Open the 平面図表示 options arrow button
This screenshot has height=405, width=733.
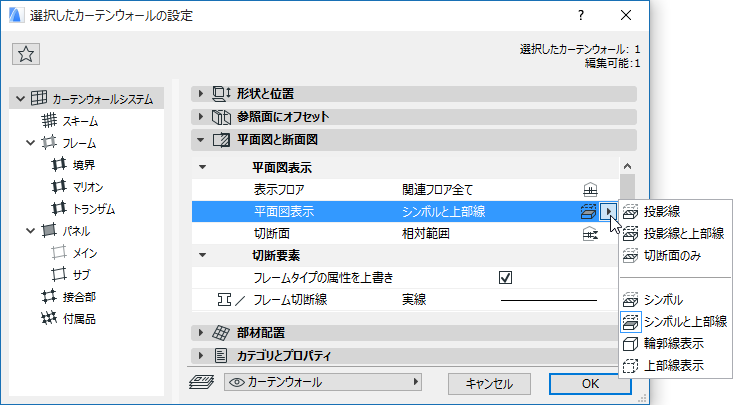pyautogui.click(x=608, y=212)
